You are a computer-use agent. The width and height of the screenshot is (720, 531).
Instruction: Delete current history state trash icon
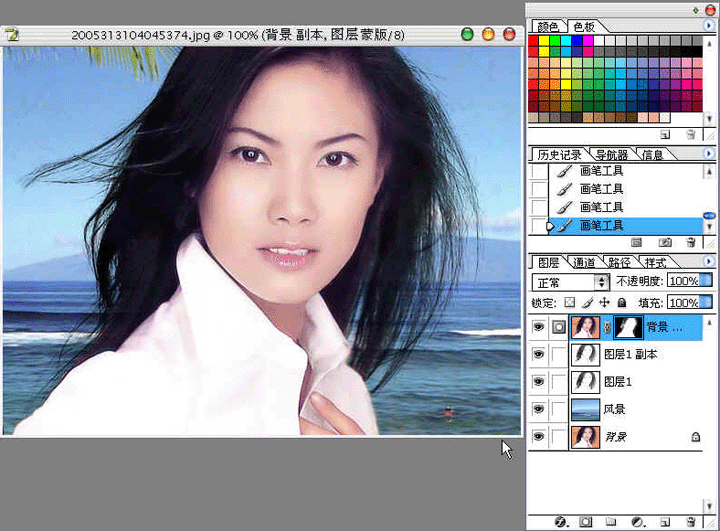pyautogui.click(x=691, y=242)
